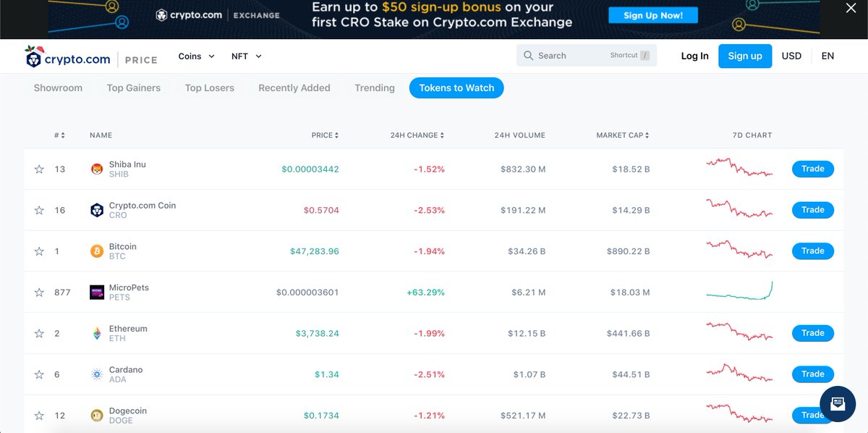Click the Shiba Inu coin icon
Image resolution: width=868 pixels, height=433 pixels.
point(97,169)
